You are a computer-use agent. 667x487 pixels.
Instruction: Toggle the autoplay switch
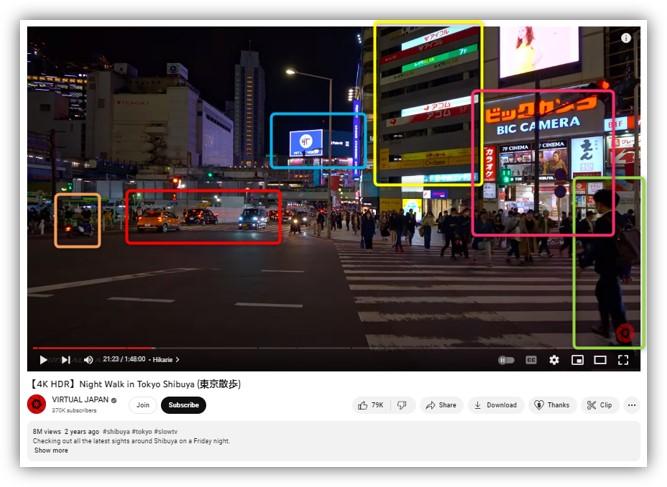pos(506,360)
